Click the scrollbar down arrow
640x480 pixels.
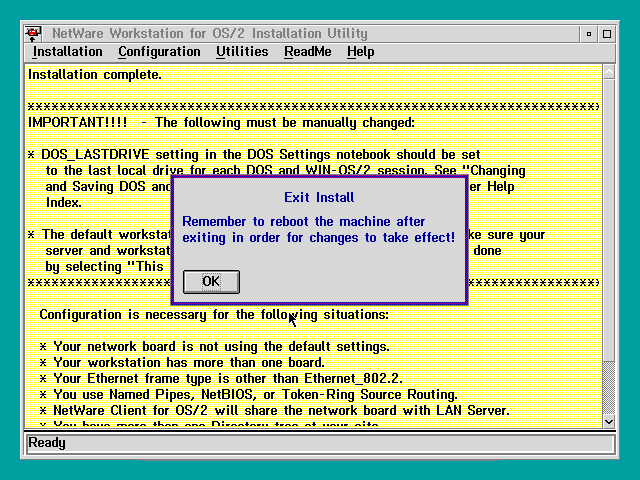click(609, 422)
